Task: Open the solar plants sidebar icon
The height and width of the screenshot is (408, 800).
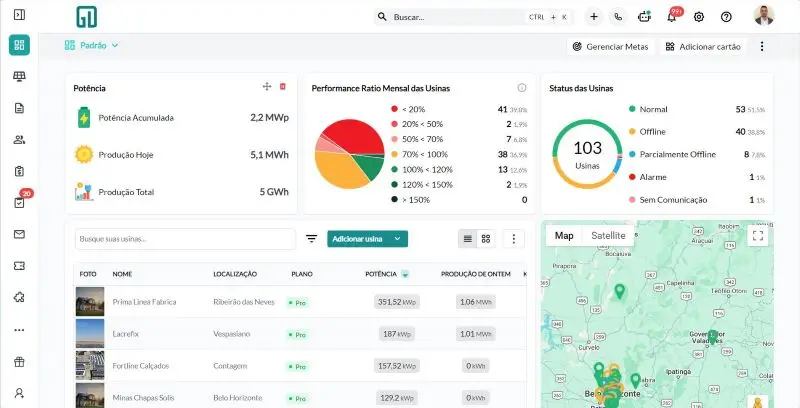Action: tap(19, 76)
